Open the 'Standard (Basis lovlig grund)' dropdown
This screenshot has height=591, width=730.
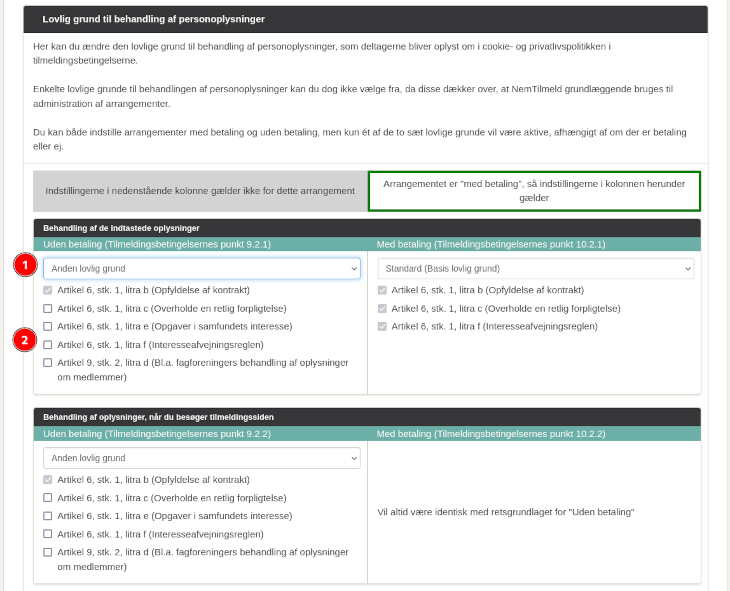[535, 269]
